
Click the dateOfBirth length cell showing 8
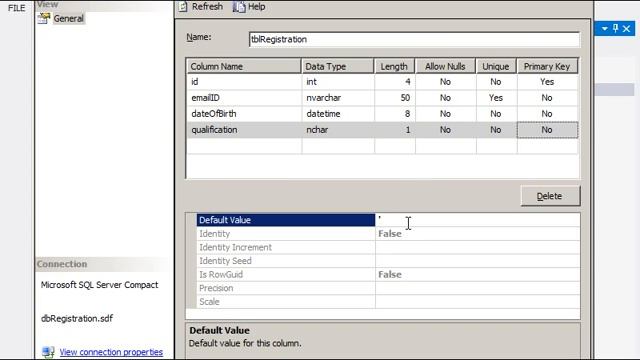coord(395,113)
